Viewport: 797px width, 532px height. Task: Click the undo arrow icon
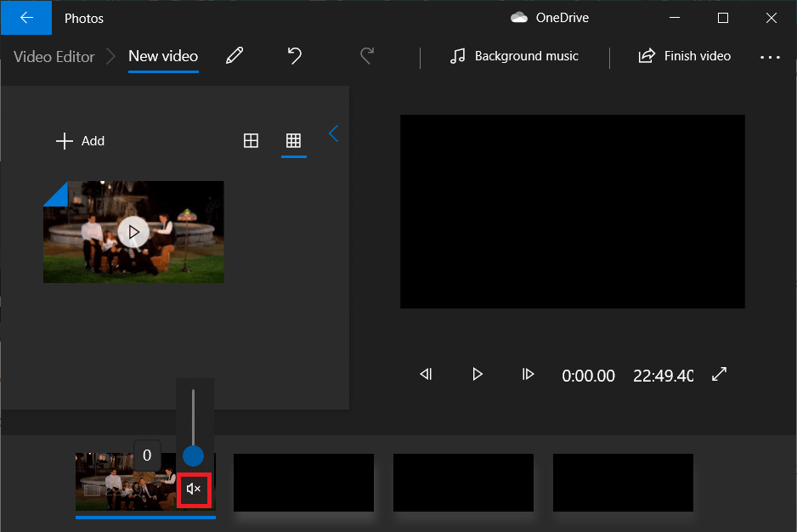[x=294, y=56]
